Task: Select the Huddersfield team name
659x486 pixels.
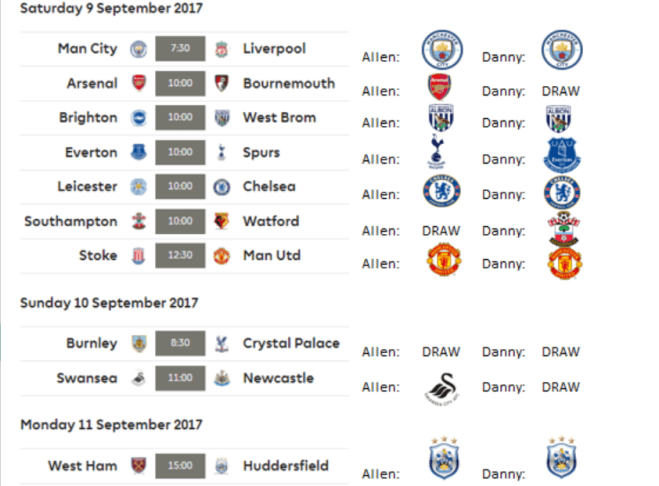Action: pyautogui.click(x=285, y=466)
